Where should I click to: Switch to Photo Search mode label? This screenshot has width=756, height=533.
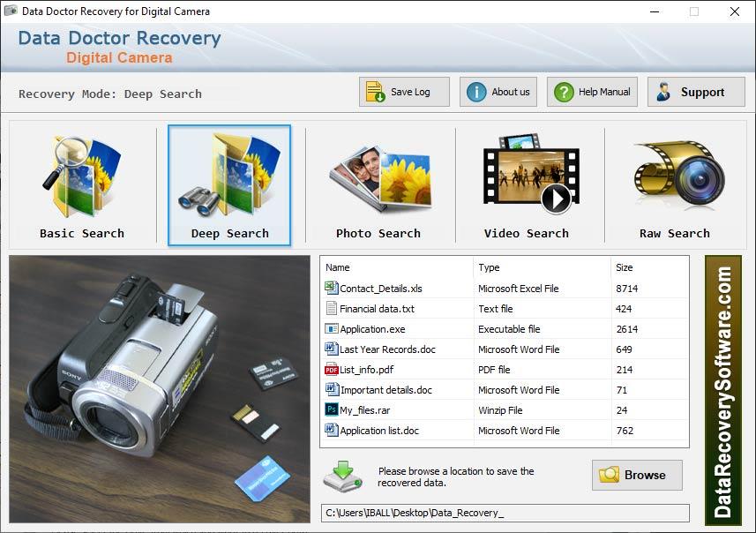378,234
